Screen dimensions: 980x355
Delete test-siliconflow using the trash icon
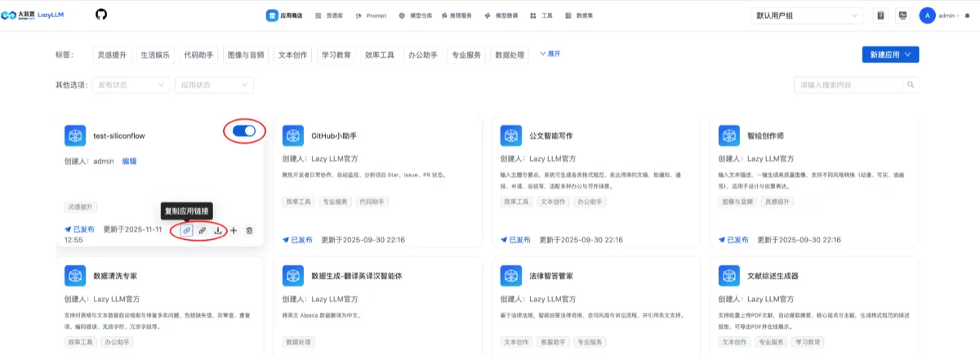tap(249, 231)
